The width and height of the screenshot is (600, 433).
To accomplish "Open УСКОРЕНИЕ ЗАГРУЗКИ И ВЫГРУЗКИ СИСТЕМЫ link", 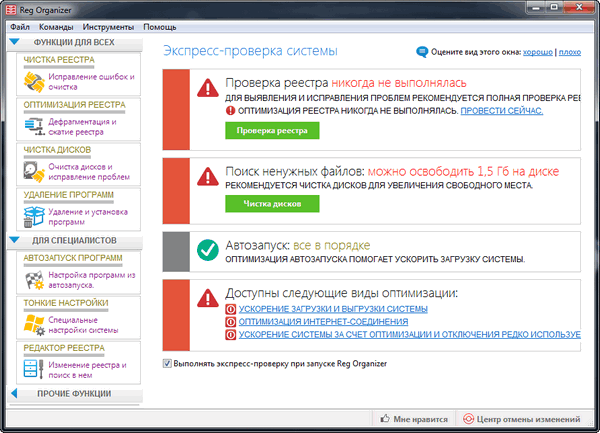I will pos(333,309).
